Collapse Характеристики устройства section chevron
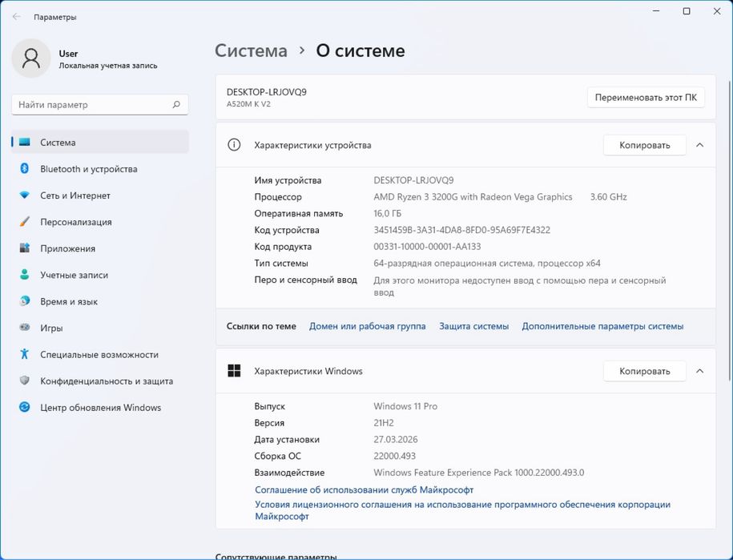 [x=700, y=145]
